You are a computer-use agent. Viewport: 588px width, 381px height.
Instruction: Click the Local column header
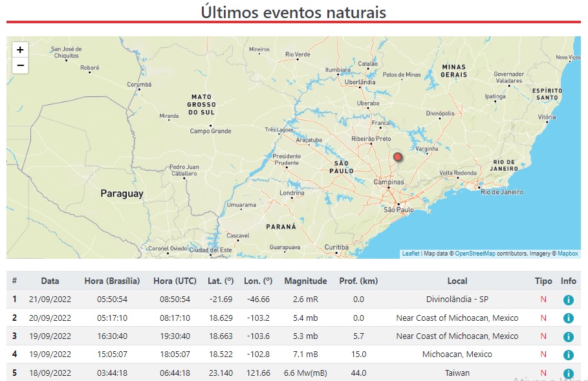[457, 281]
